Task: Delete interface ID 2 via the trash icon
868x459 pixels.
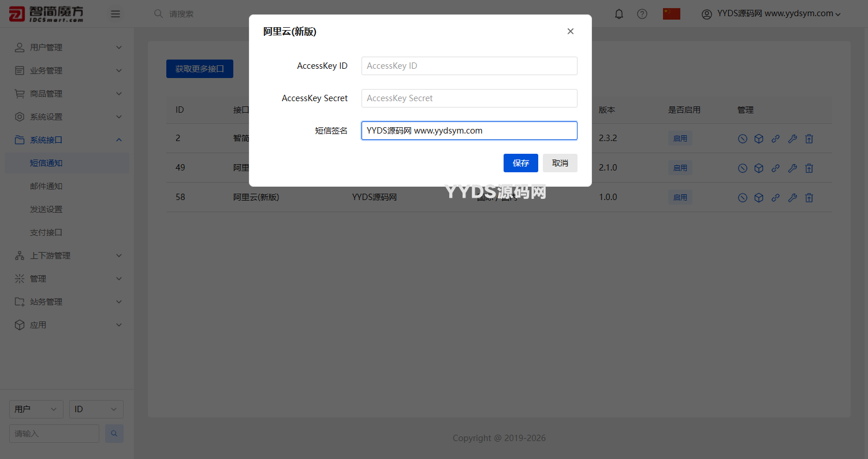Action: [x=809, y=138]
